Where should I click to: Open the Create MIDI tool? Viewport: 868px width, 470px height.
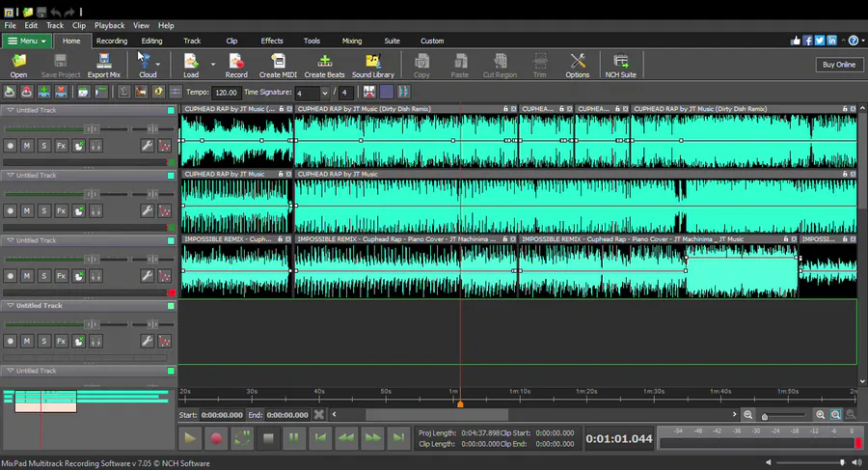[278, 65]
